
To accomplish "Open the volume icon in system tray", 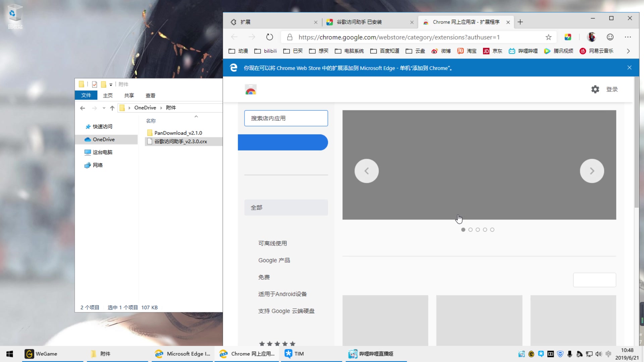I will (x=599, y=354).
